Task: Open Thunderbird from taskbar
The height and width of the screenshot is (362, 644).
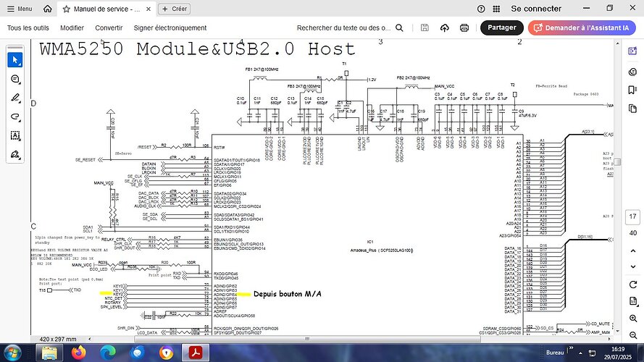Action: [x=137, y=353]
